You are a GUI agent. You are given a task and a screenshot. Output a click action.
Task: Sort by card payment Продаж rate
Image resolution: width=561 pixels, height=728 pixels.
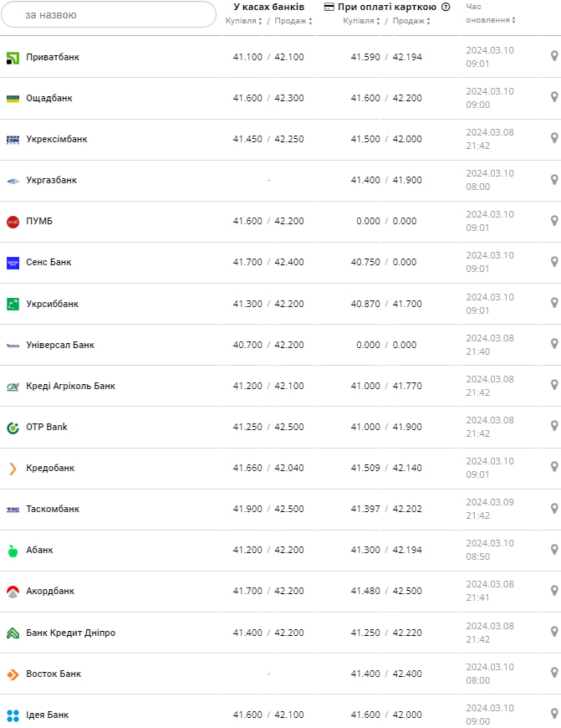411,21
